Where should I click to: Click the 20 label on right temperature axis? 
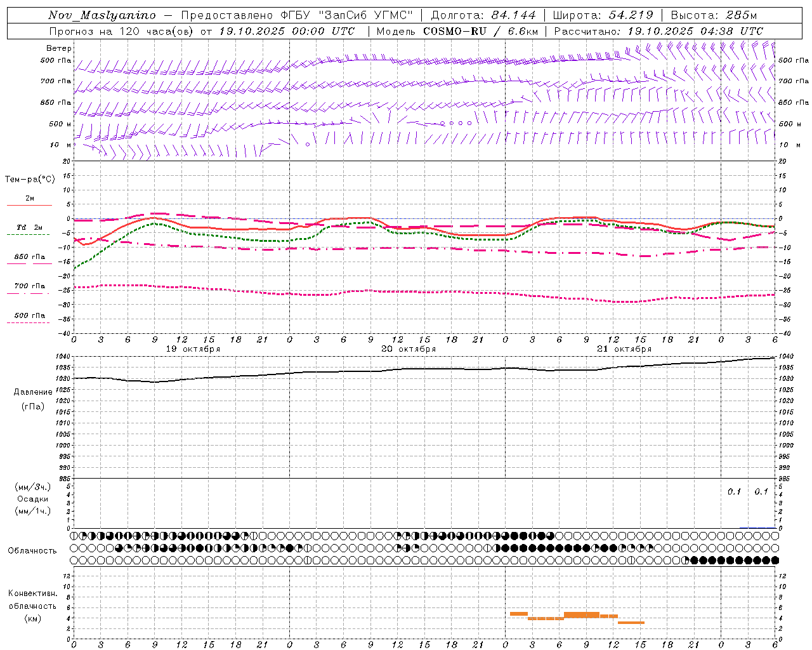(783, 161)
